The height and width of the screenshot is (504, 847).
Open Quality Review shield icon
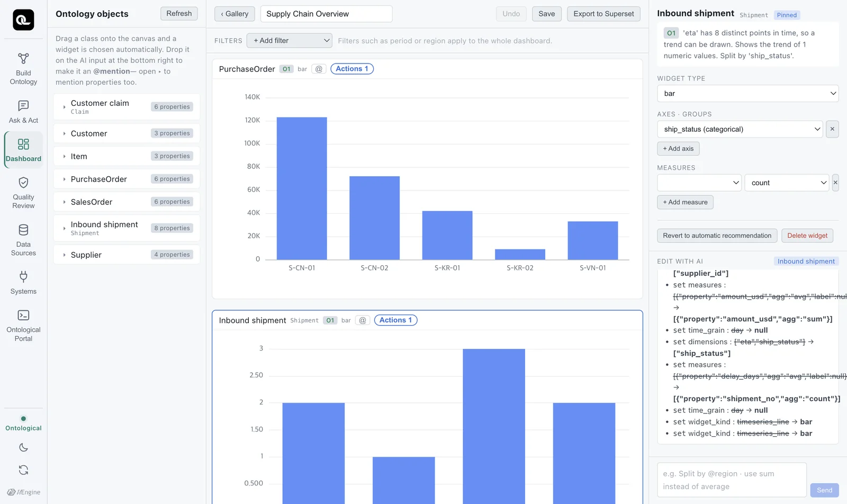point(23,183)
